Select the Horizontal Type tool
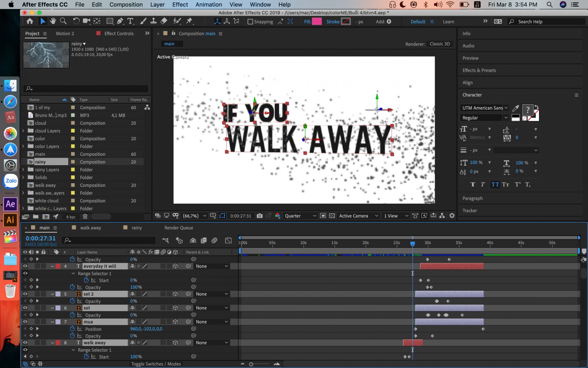Screen dimensions: 588x368 point(131,21)
